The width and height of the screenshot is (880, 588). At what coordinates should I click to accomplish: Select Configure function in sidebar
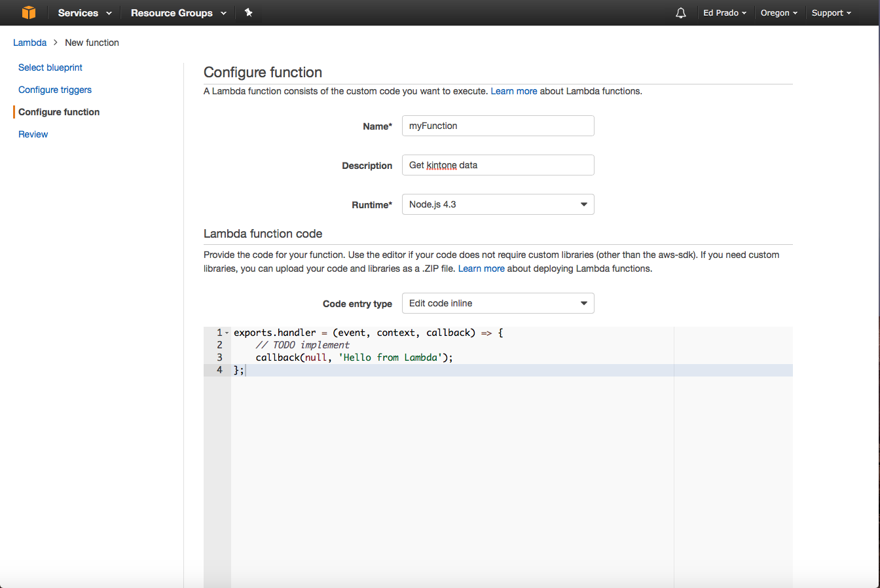tap(59, 112)
